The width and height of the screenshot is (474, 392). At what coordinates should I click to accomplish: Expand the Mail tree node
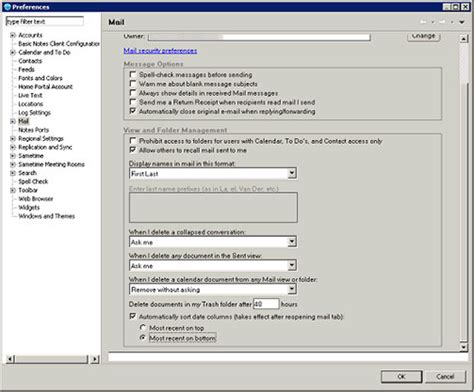coord(13,121)
